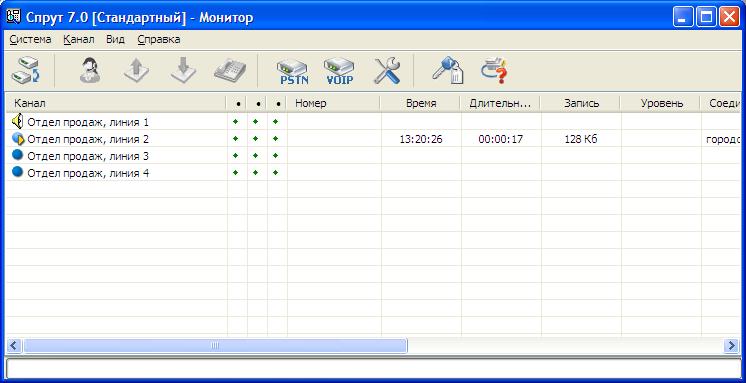
Task: Select channel Отдел продаж, линия 1
Action: (88, 122)
